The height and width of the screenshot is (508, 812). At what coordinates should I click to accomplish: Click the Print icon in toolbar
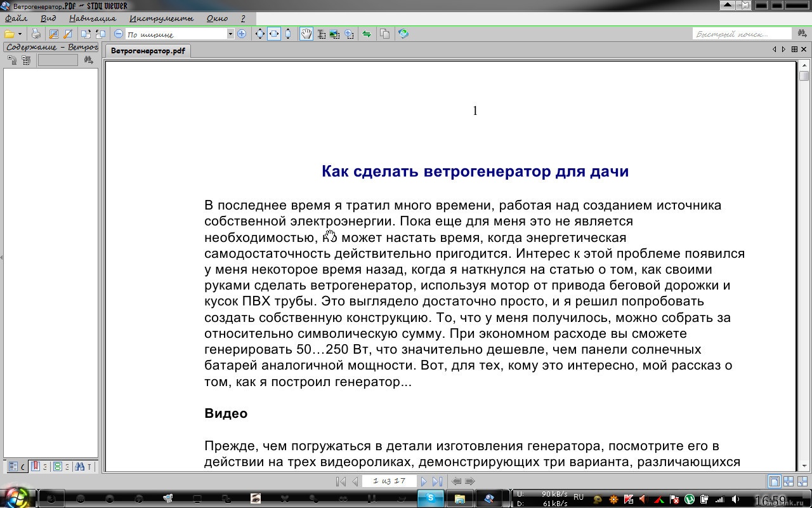(x=36, y=34)
